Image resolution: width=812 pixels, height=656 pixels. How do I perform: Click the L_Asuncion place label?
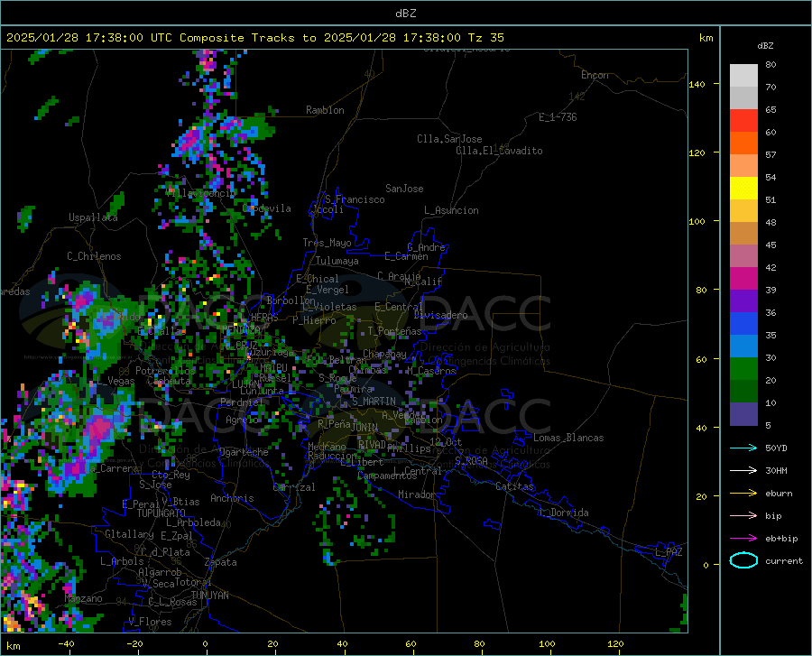451,210
